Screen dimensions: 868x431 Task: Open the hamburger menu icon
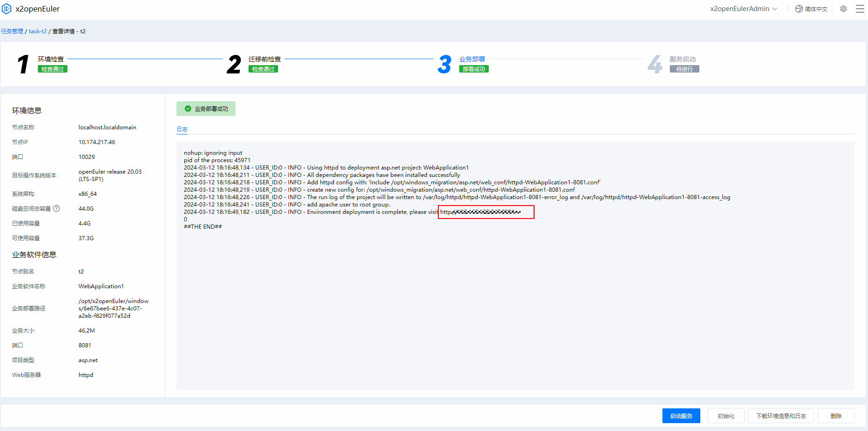tap(860, 9)
